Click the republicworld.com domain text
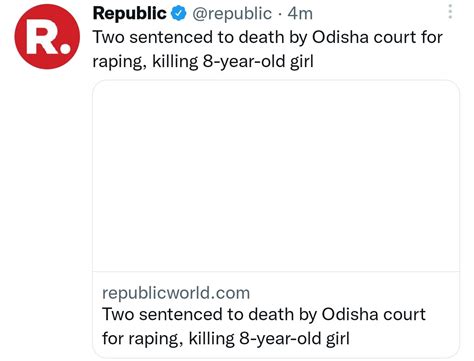This screenshot has width=474, height=361. pos(176,293)
